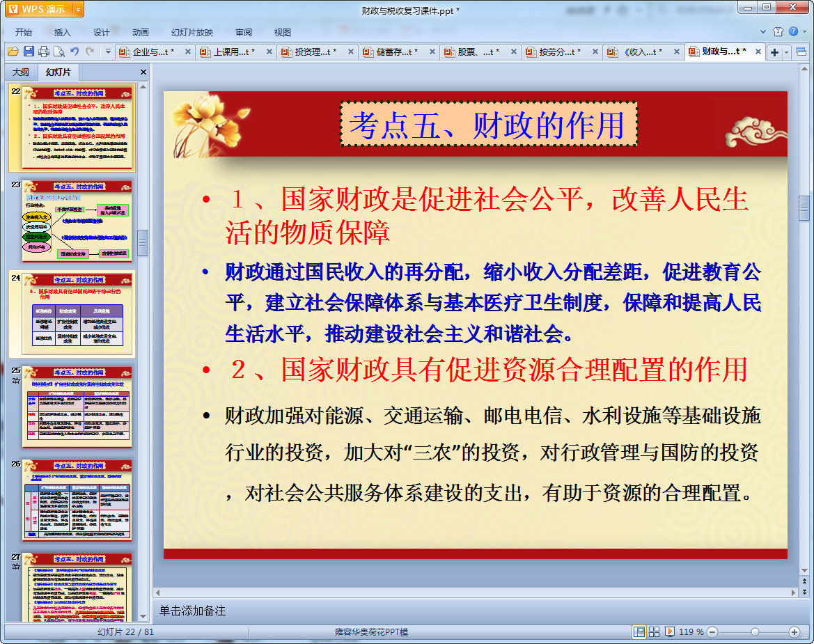Screen dimensions: 814x644
Task: Open the 开始 ribbon tab
Action: coord(24,32)
